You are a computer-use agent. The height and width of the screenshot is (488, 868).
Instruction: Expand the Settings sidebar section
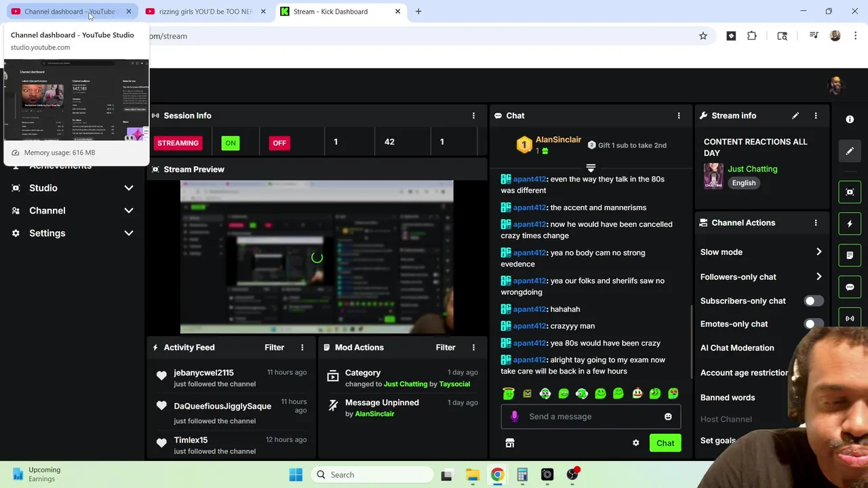click(x=73, y=233)
